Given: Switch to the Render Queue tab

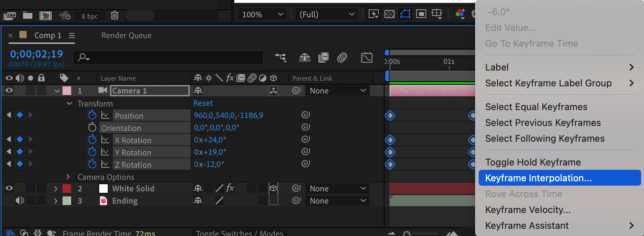Looking at the screenshot, I should (x=126, y=35).
